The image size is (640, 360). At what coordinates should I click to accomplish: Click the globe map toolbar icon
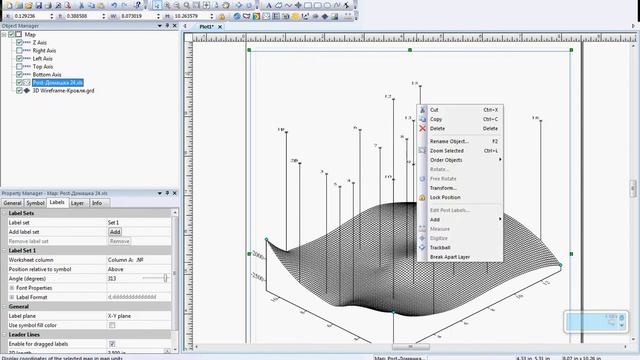(237, 16)
